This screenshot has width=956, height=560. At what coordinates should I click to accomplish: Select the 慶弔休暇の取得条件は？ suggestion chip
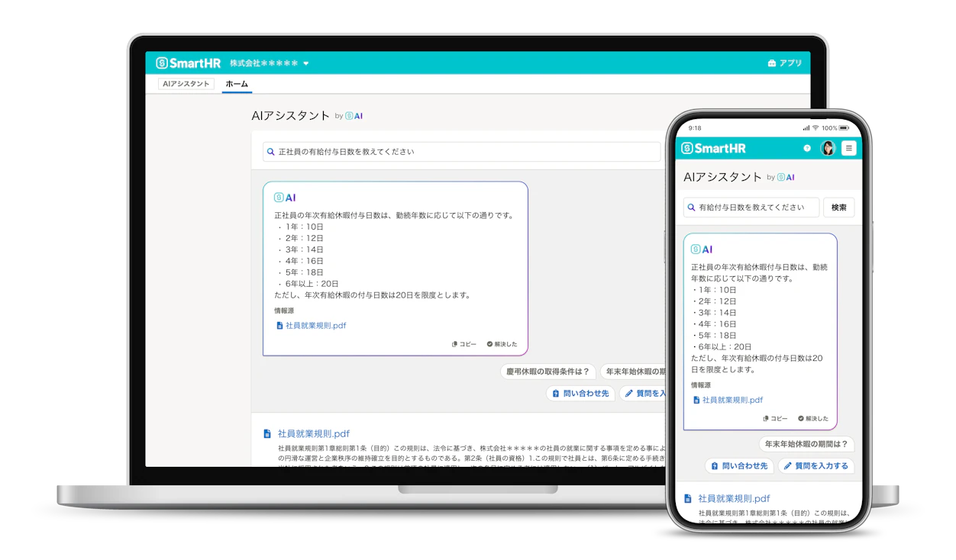[x=547, y=372]
